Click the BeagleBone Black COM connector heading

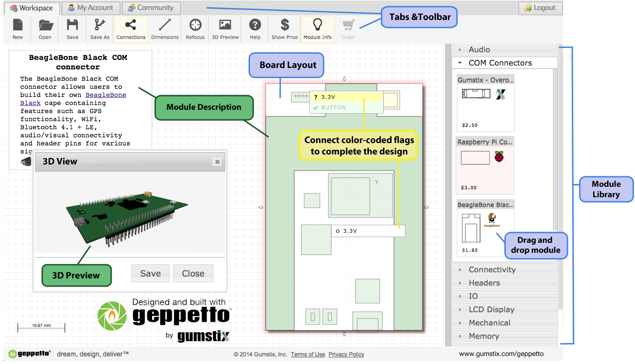pos(78,62)
